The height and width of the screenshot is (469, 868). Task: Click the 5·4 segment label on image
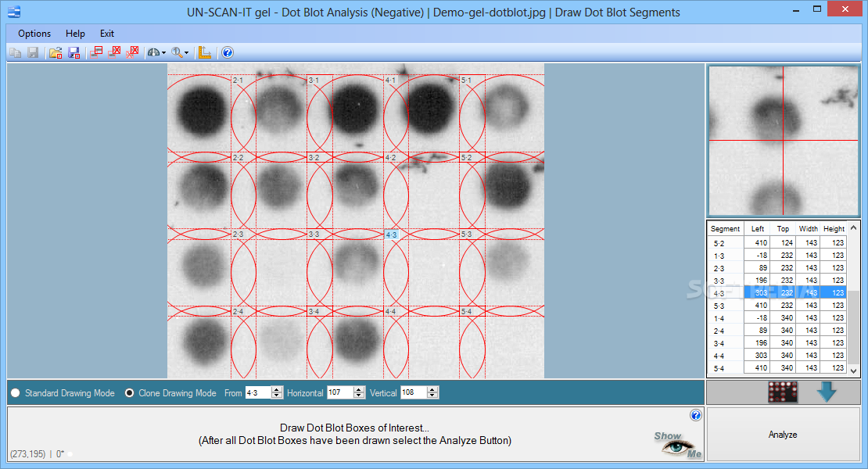coord(467,311)
